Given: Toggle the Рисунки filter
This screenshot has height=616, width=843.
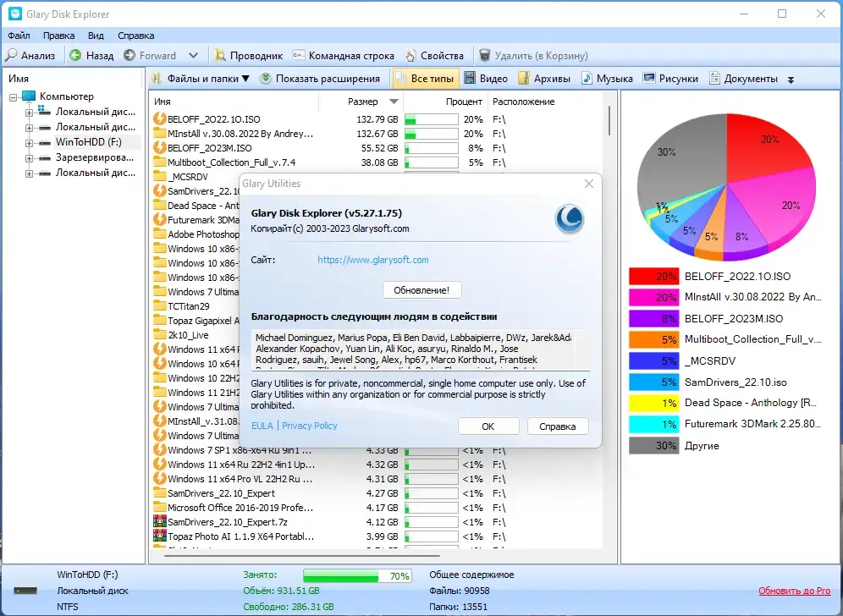Looking at the screenshot, I should (x=670, y=79).
